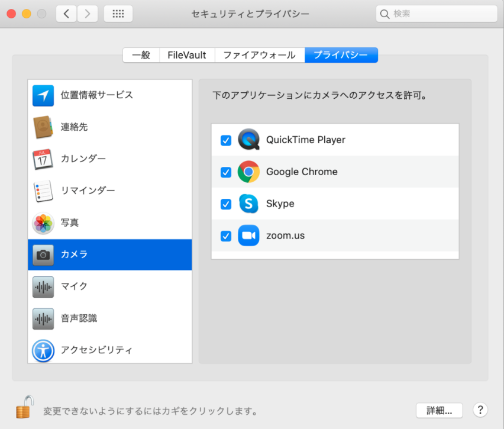The height and width of the screenshot is (429, 504).
Task: Click the 詳細... (Advanced) button
Action: click(439, 410)
